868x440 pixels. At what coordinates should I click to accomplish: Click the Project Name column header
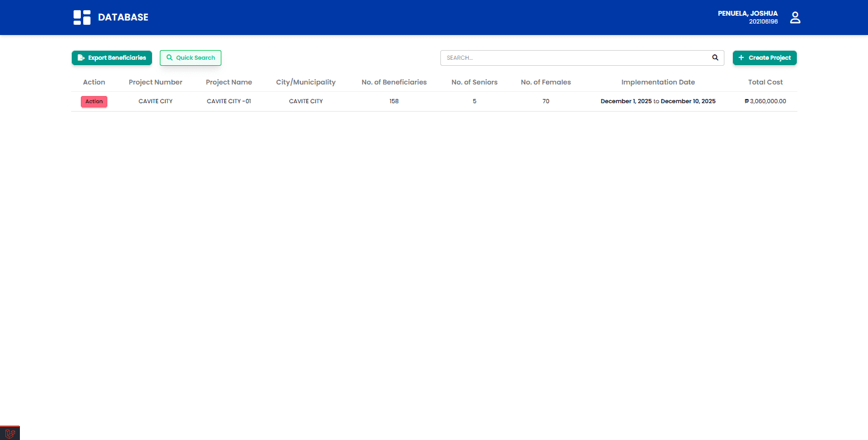click(x=229, y=82)
